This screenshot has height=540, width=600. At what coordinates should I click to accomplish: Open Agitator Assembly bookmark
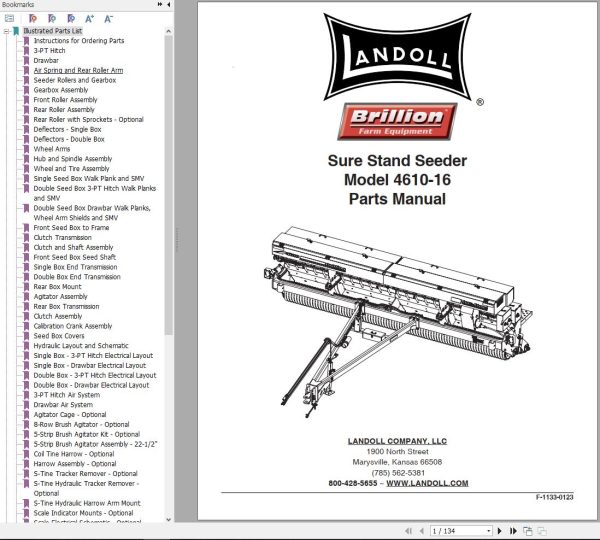coord(60,297)
